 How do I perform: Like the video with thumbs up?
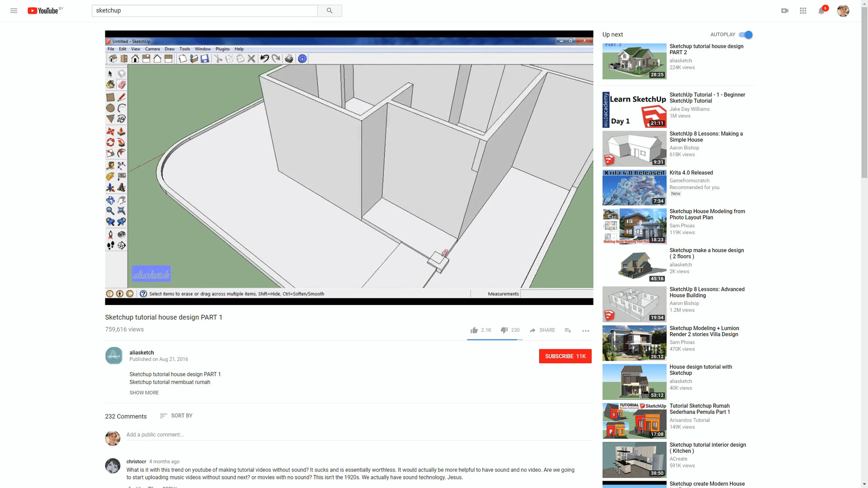(x=474, y=330)
